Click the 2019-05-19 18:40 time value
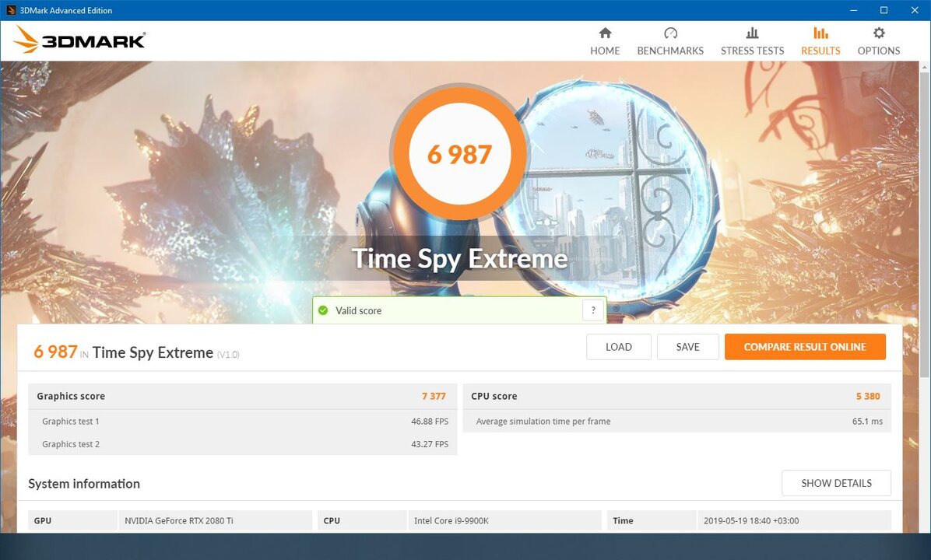931x560 pixels. click(751, 521)
